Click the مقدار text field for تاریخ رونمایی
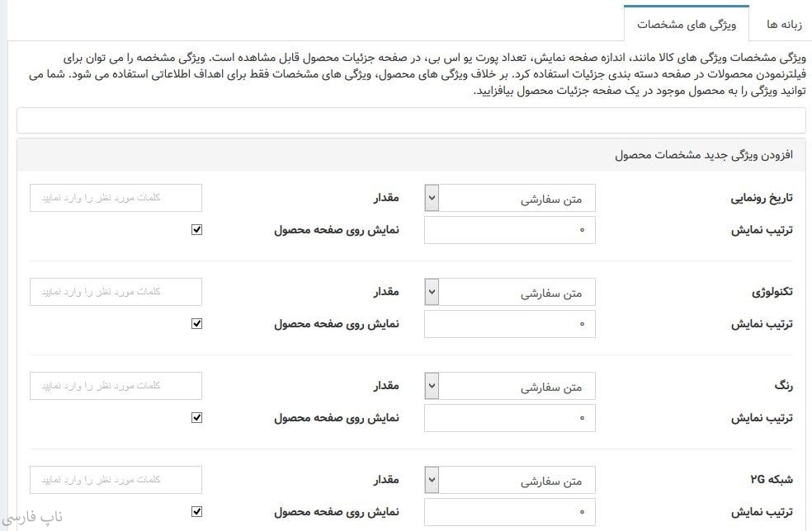The height and width of the screenshot is (531, 812). [116, 198]
